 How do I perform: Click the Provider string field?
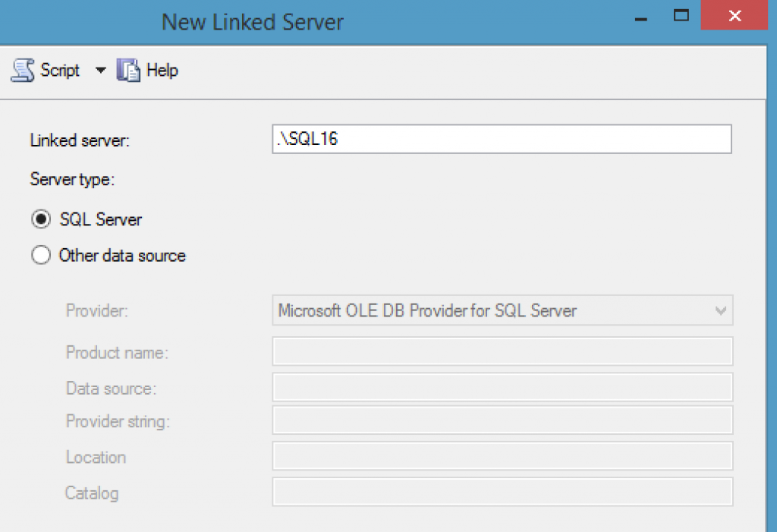pyautogui.click(x=501, y=422)
